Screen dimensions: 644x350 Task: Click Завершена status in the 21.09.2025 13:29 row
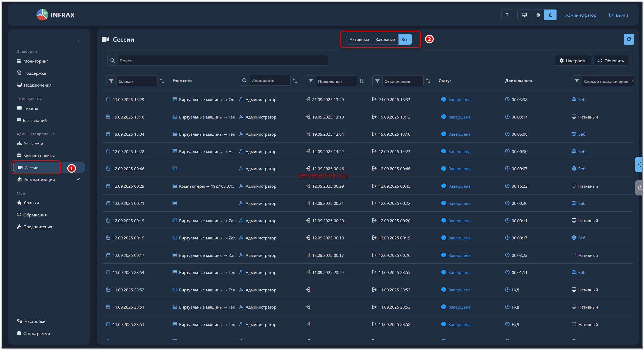click(x=459, y=100)
